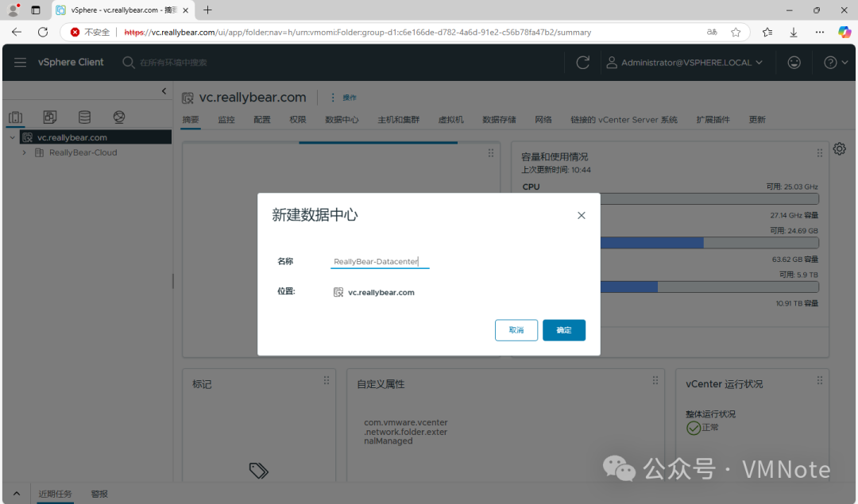Open the 主机和集群 tab
The width and height of the screenshot is (858, 504).
pos(398,120)
